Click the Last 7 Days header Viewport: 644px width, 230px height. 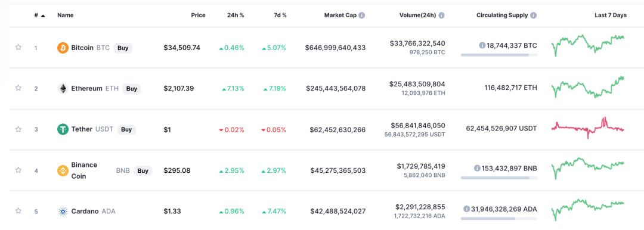611,15
